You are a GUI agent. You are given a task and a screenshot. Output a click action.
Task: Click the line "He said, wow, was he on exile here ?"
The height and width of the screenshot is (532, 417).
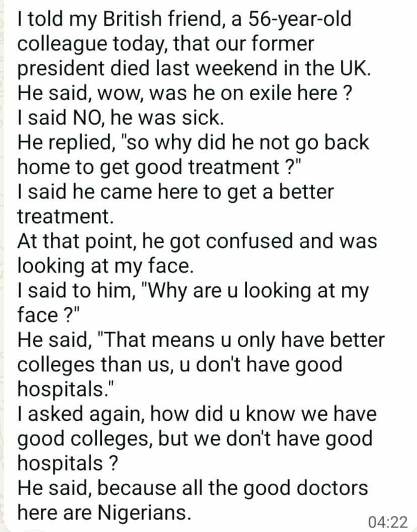tap(184, 93)
